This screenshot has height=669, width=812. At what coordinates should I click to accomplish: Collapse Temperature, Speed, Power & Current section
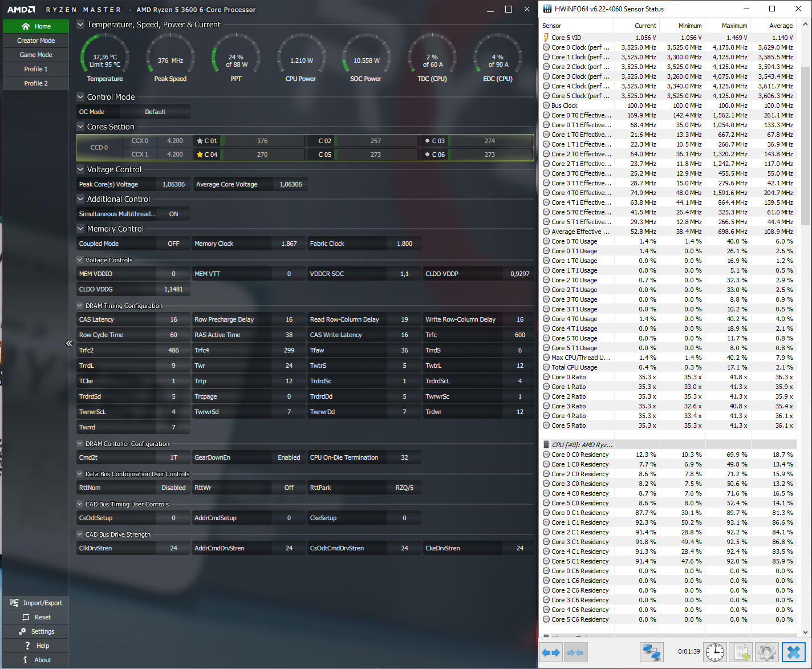click(80, 25)
